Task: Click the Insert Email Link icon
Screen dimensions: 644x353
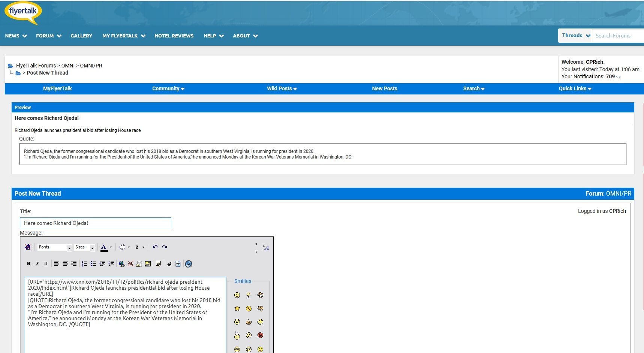Action: tap(139, 264)
